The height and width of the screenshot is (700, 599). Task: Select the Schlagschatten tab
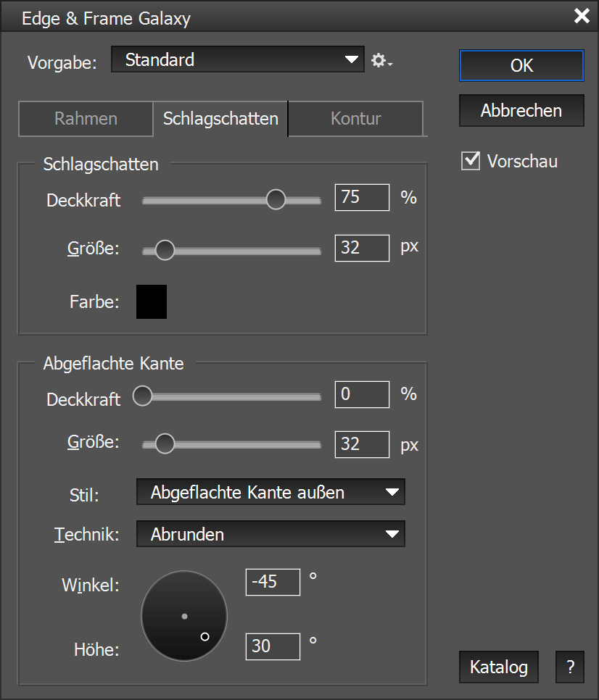tap(220, 119)
